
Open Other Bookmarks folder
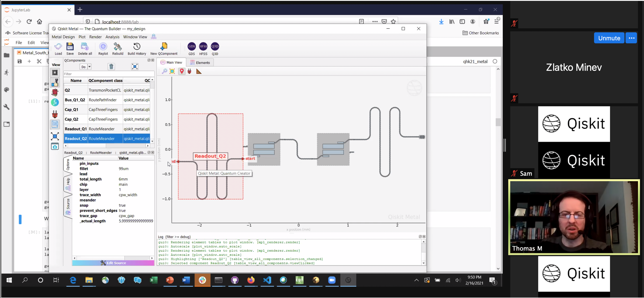point(481,33)
